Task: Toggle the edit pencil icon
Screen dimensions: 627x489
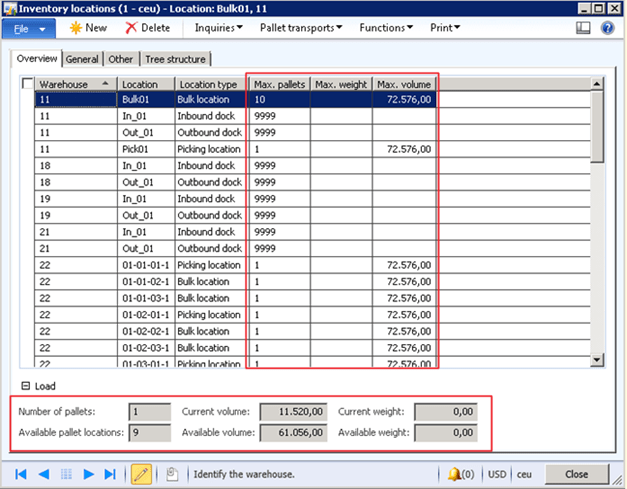Action: click(x=142, y=473)
